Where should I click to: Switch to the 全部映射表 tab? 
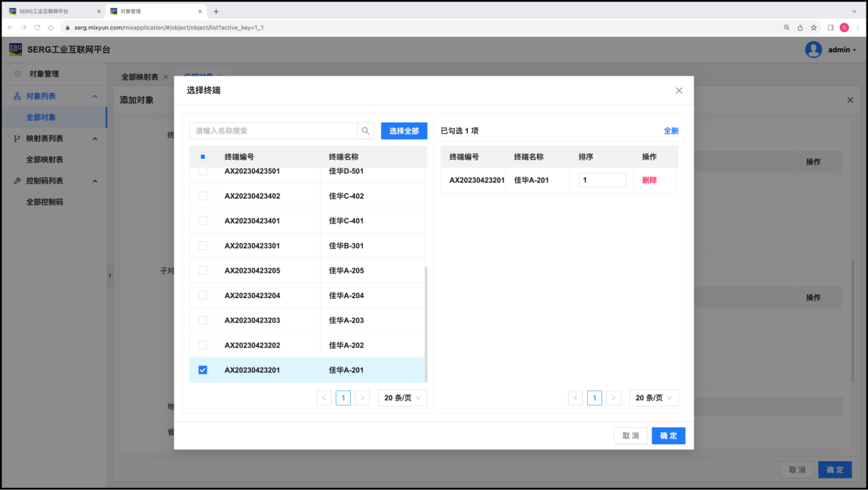[x=140, y=77]
